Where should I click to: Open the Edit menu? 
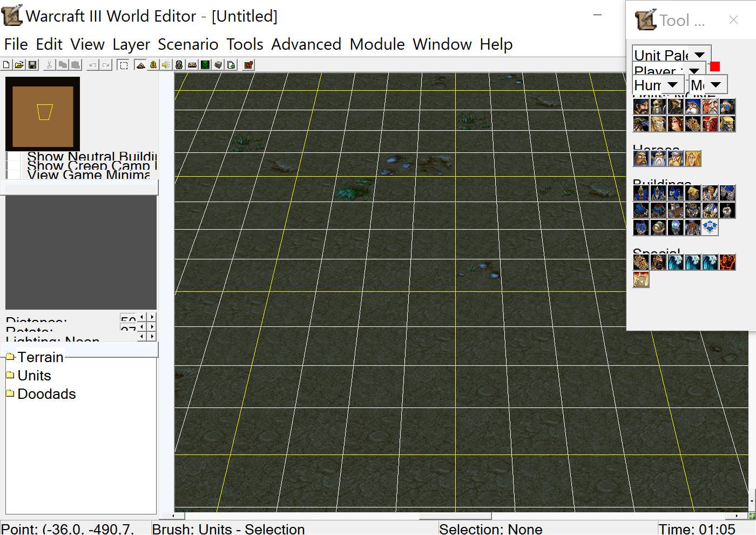(x=49, y=44)
